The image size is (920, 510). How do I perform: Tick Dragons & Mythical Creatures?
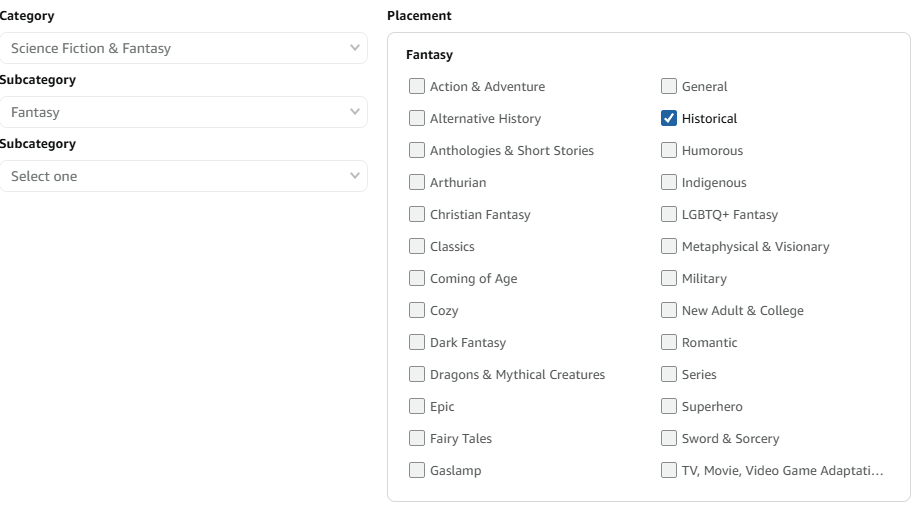[417, 374]
